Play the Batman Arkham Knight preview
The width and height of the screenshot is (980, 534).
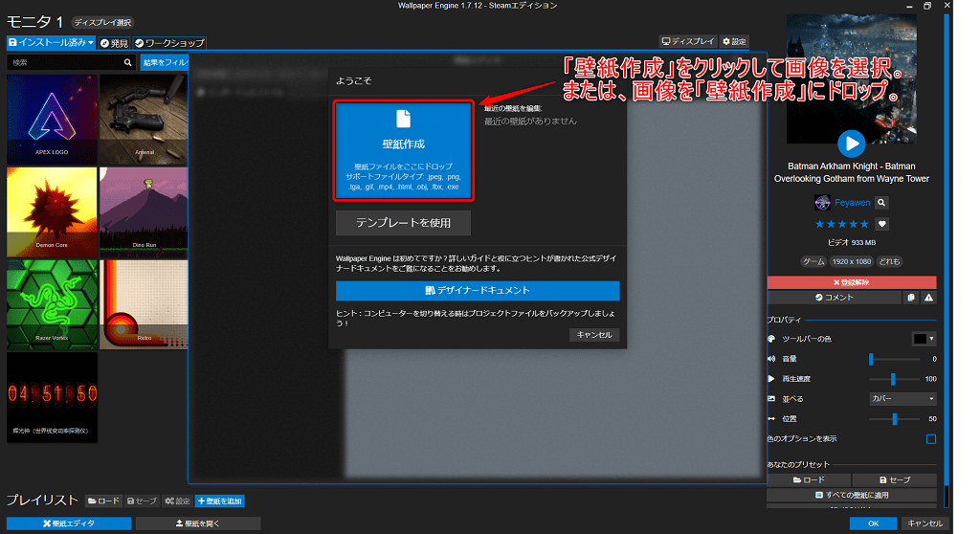(x=851, y=144)
